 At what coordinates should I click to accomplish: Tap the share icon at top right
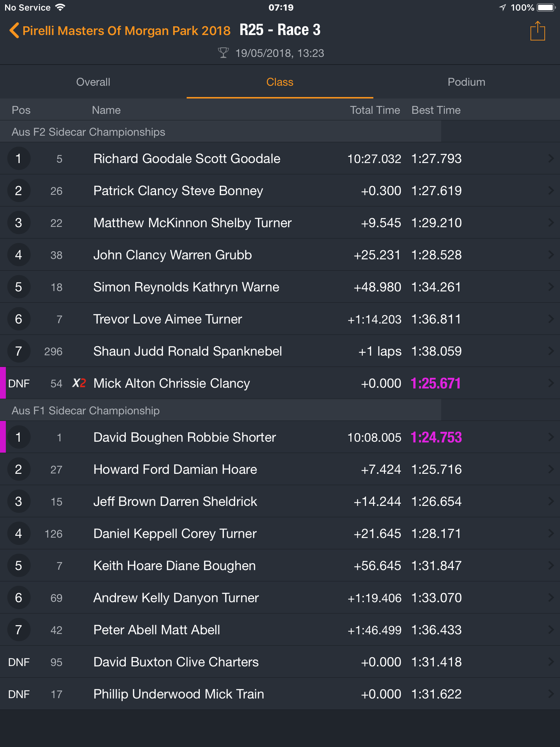[537, 31]
